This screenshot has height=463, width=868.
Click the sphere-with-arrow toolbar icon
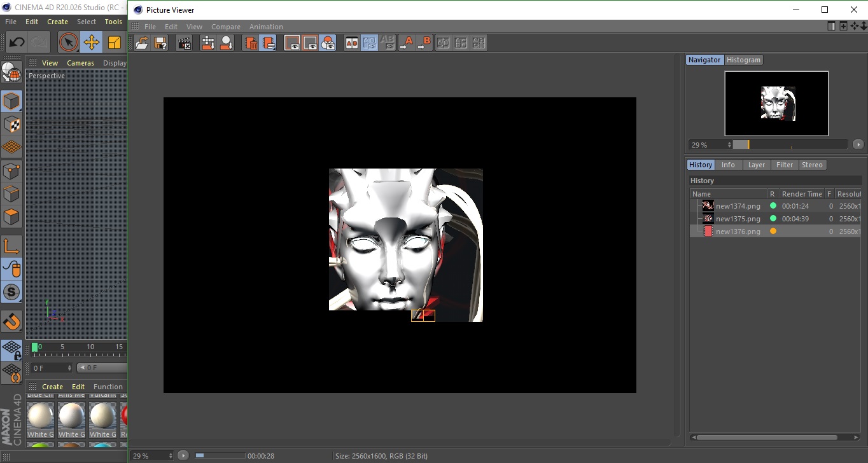[x=226, y=43]
